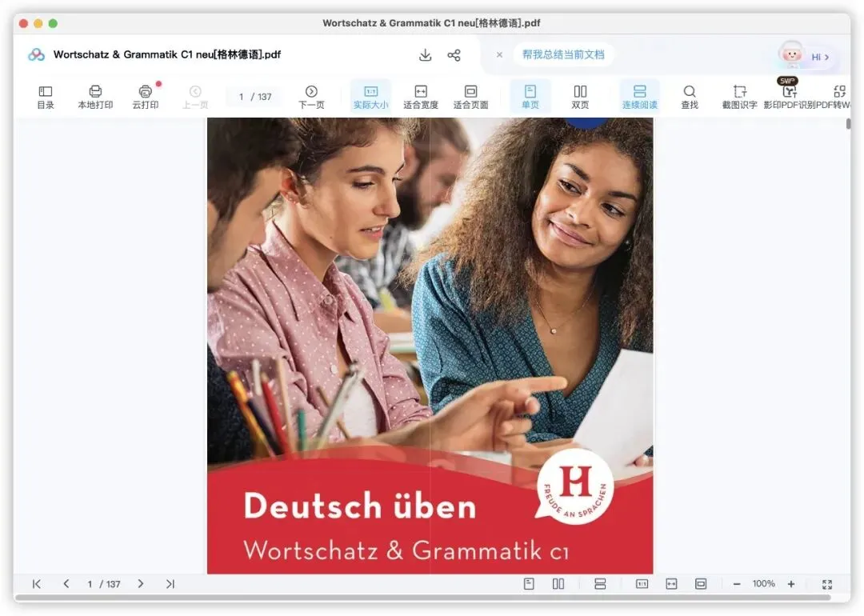864x616 pixels.
Task: Go to next page in bottom bar
Action: [x=141, y=584]
